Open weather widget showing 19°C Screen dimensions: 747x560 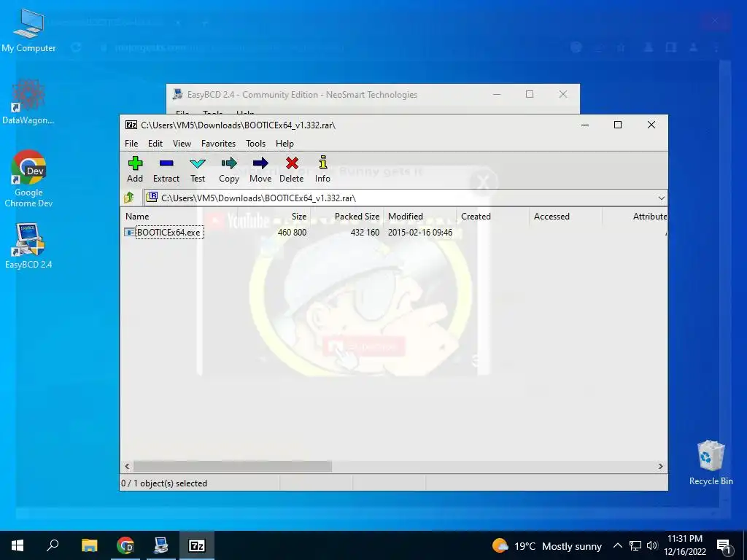(x=547, y=545)
